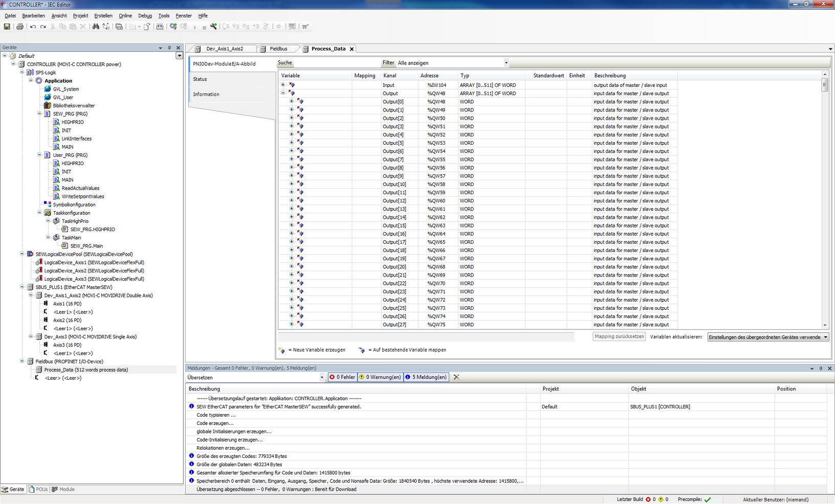
Task: Click the Print toolbar icon
Action: click(x=19, y=27)
